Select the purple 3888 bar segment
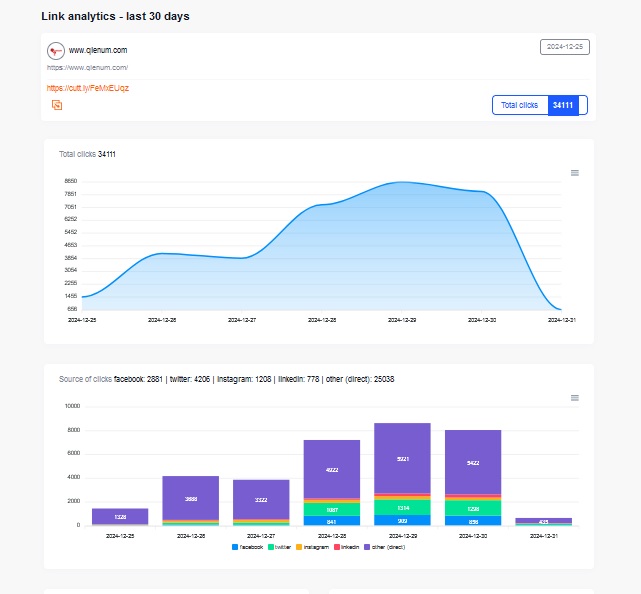641x594 pixels. [190, 498]
